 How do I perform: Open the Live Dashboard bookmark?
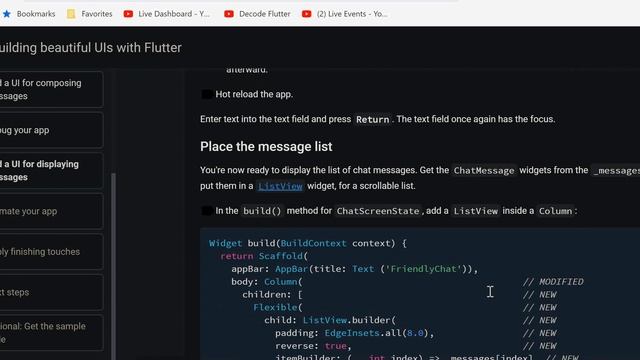[167, 14]
